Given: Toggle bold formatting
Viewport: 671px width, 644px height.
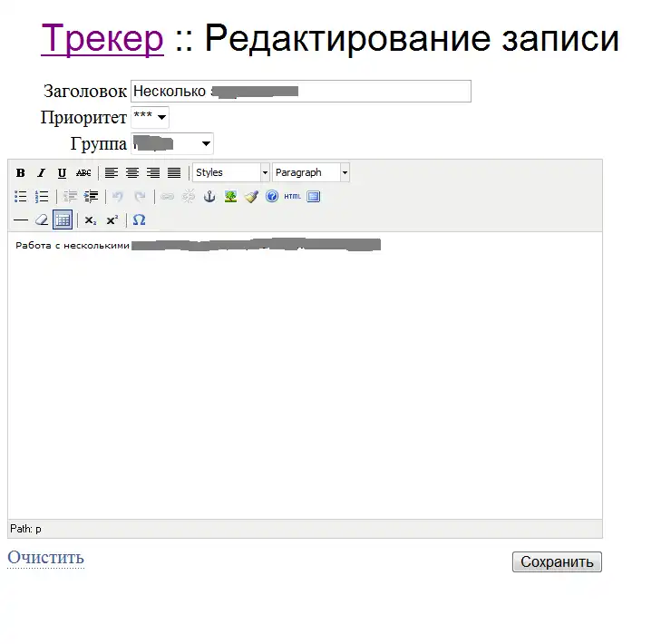Looking at the screenshot, I should coord(20,173).
